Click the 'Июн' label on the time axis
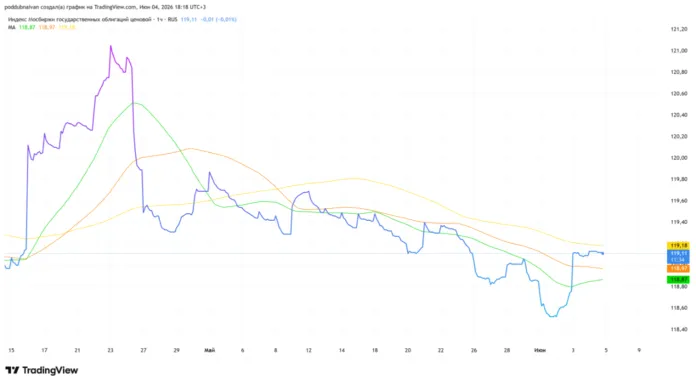Image resolution: width=696 pixels, height=384 pixels. [x=540, y=350]
